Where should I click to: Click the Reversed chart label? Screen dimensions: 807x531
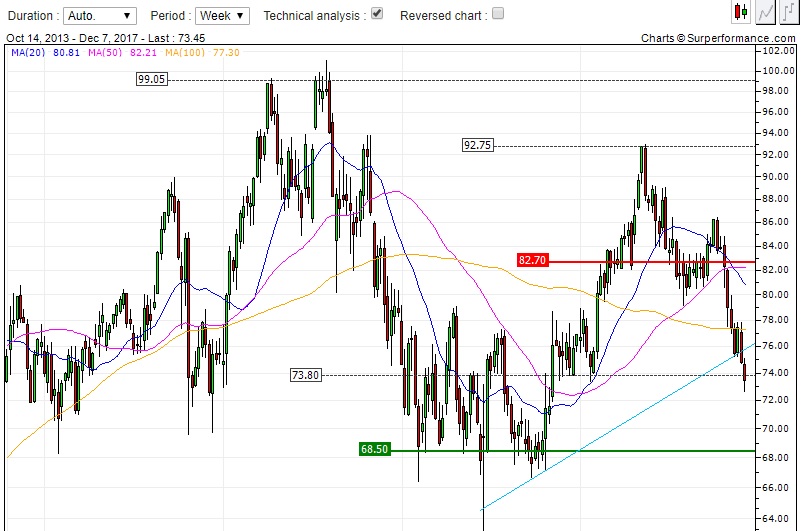tap(444, 16)
